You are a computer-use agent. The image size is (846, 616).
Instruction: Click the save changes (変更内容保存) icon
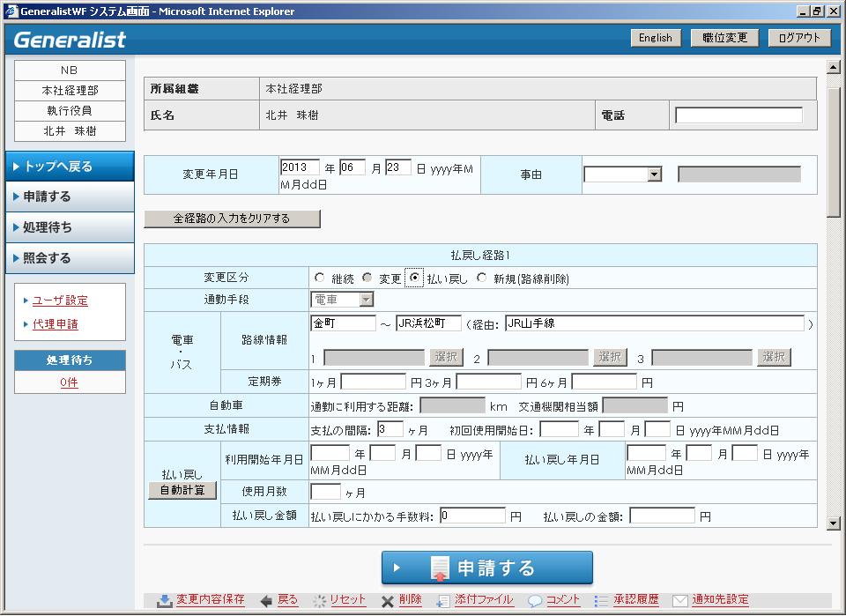coord(165,600)
